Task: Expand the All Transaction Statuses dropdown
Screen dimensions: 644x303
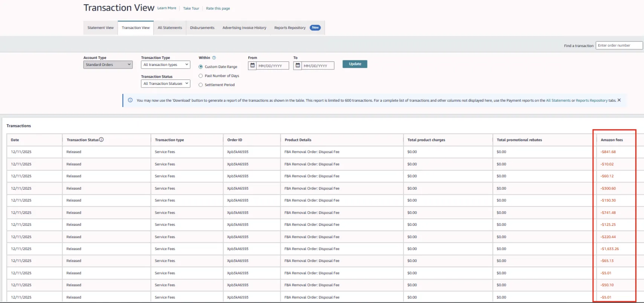Action: (165, 84)
